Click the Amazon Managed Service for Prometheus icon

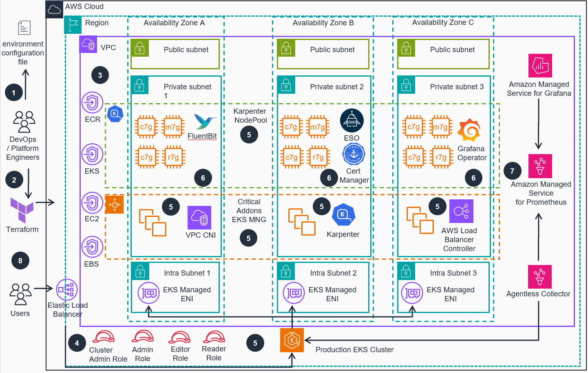click(540, 166)
